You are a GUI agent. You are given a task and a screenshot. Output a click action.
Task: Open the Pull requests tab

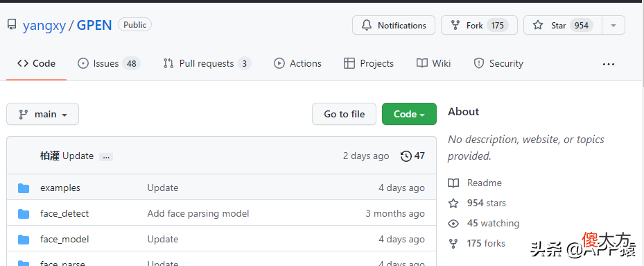pos(207,63)
